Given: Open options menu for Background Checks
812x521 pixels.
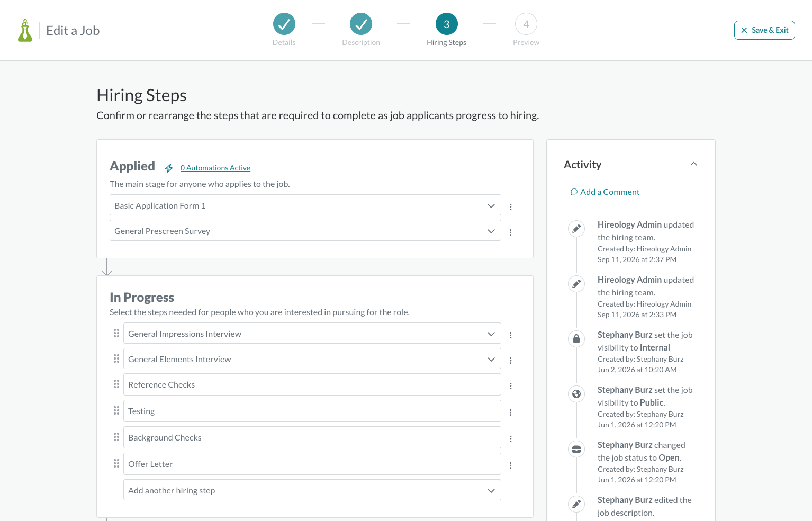Looking at the screenshot, I should coord(511,439).
